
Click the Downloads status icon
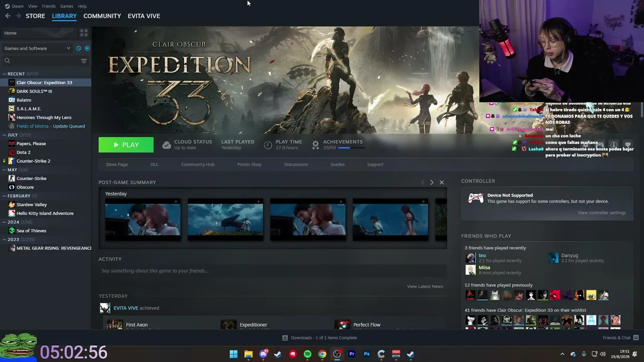[x=285, y=338]
